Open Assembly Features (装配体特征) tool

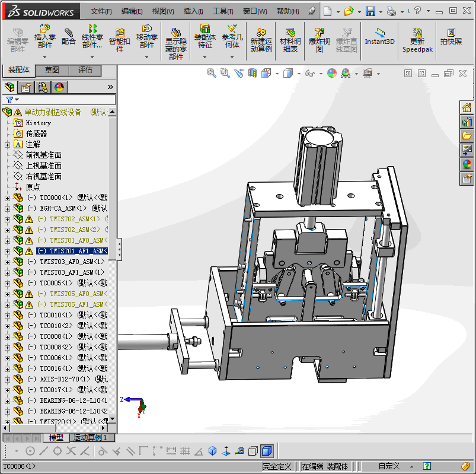click(205, 36)
